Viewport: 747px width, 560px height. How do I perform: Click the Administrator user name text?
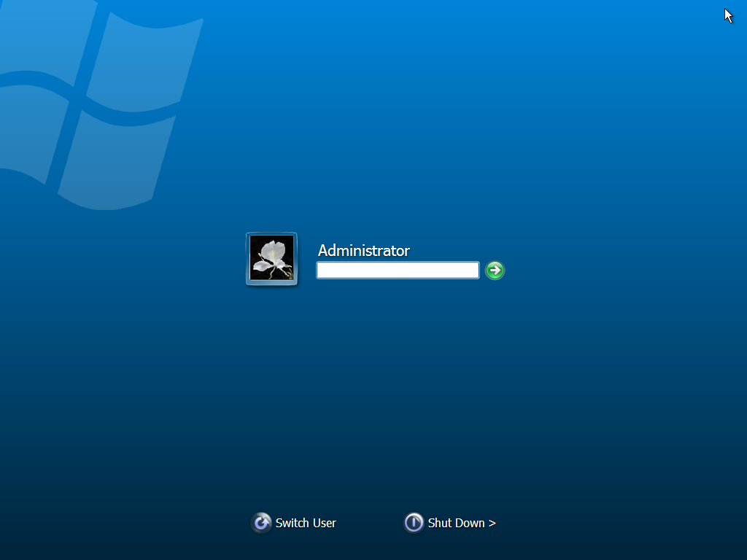coord(364,251)
